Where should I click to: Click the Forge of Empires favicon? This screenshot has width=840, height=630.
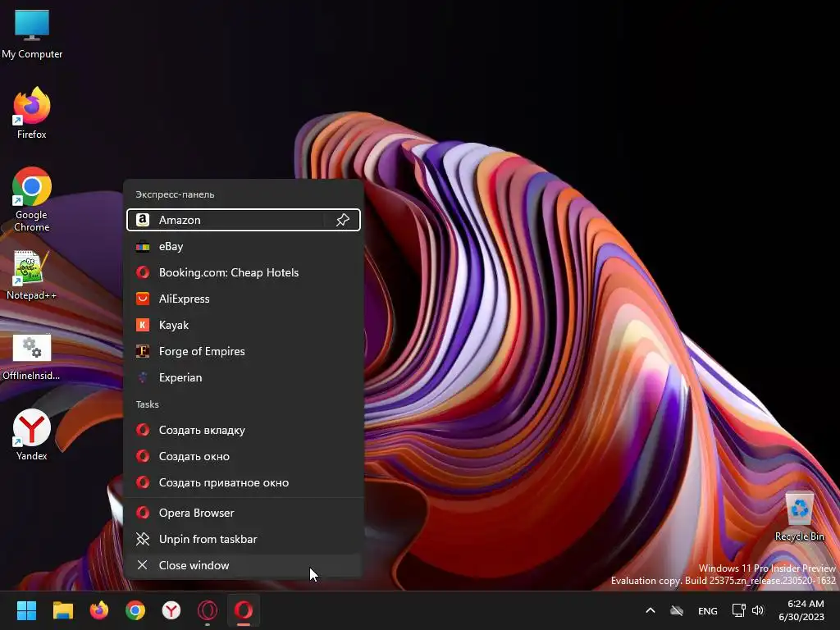(x=143, y=351)
